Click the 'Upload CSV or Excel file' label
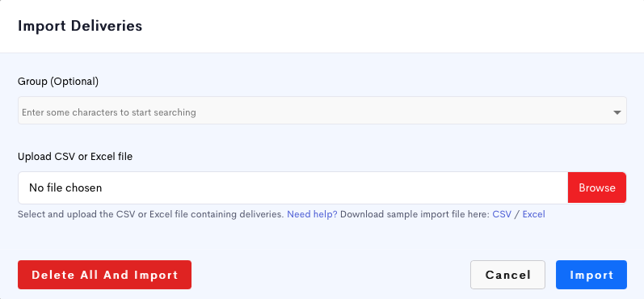 point(75,157)
